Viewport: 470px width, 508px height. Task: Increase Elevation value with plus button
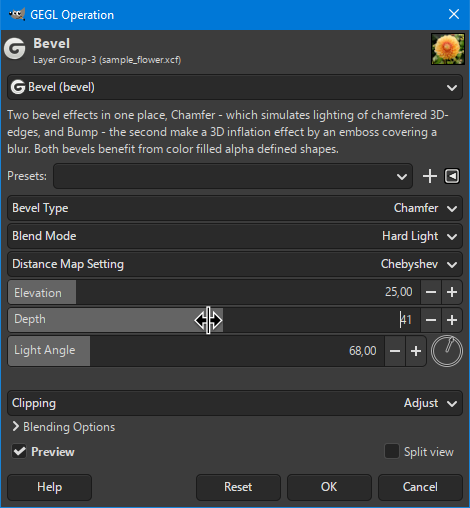pos(452,292)
